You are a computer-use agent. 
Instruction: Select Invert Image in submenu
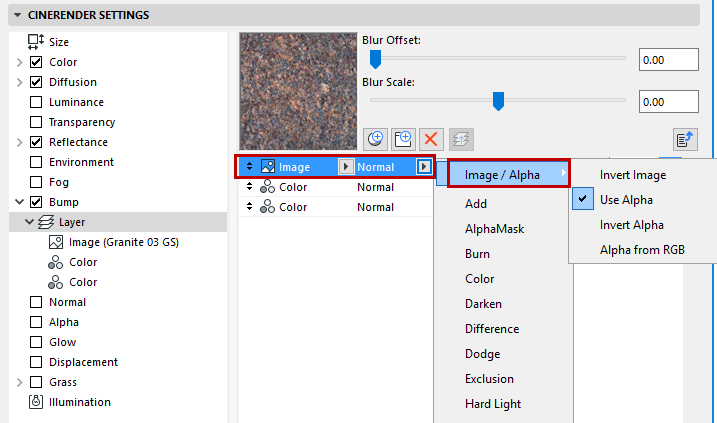click(x=633, y=175)
